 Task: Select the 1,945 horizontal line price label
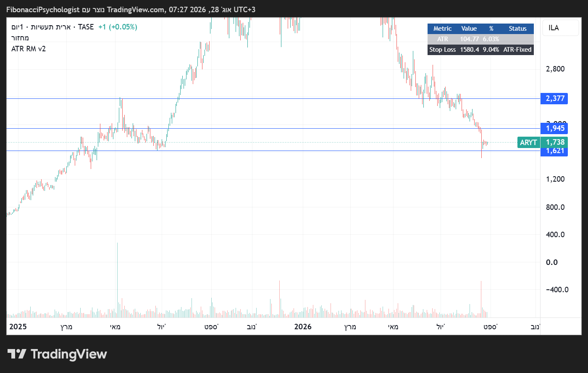(x=555, y=128)
